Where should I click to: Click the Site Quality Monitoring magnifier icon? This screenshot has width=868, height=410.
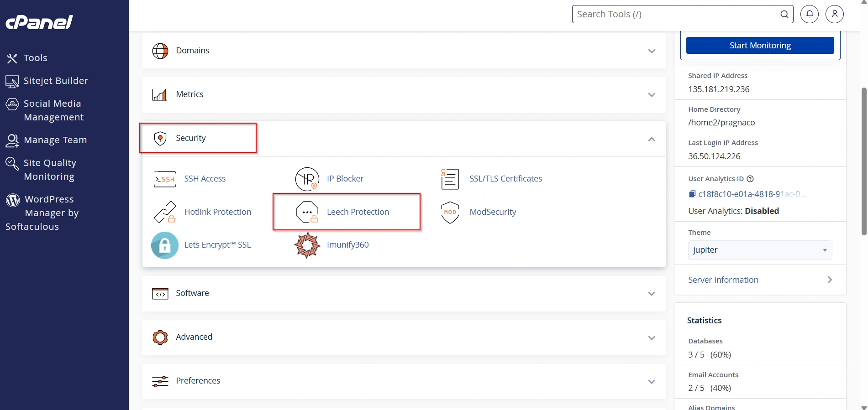tap(12, 163)
